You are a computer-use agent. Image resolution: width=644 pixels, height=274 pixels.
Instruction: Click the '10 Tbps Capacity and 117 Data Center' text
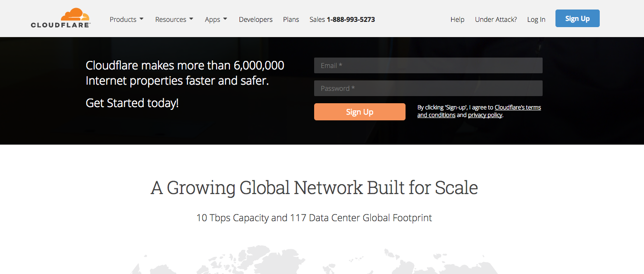pyautogui.click(x=278, y=218)
